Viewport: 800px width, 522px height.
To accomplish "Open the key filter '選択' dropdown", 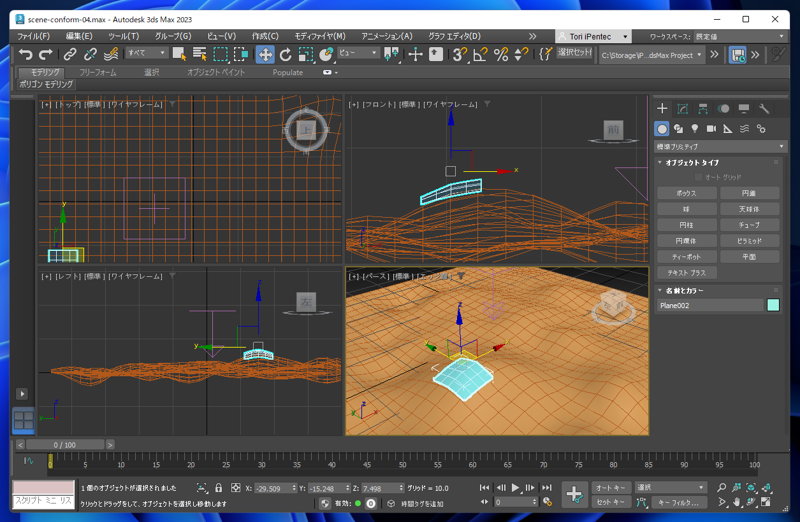I will [x=670, y=487].
